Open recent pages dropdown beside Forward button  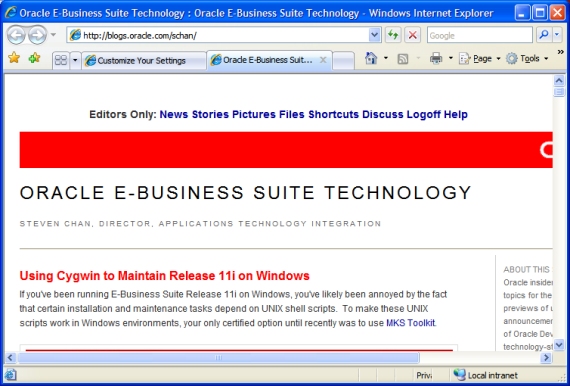coord(53,35)
